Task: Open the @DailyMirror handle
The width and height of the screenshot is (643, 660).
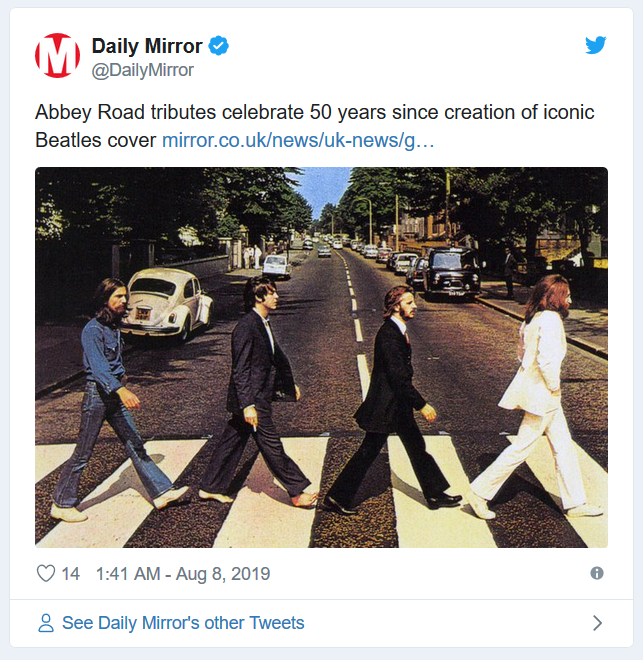Action: [143, 70]
